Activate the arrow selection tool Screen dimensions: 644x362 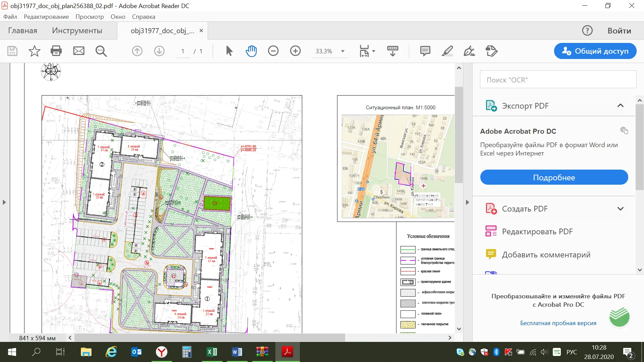click(229, 51)
